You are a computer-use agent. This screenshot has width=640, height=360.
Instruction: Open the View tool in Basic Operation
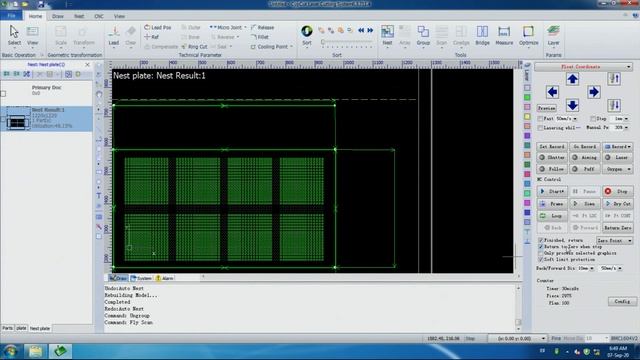tap(32, 35)
